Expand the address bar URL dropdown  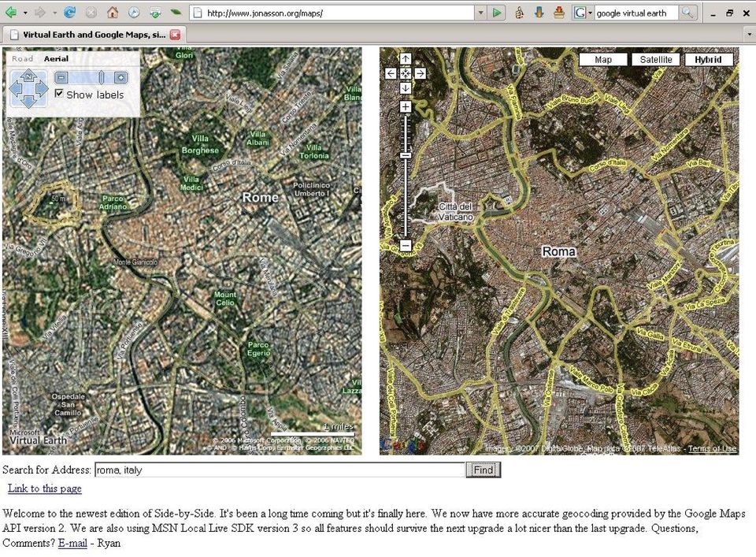(480, 13)
